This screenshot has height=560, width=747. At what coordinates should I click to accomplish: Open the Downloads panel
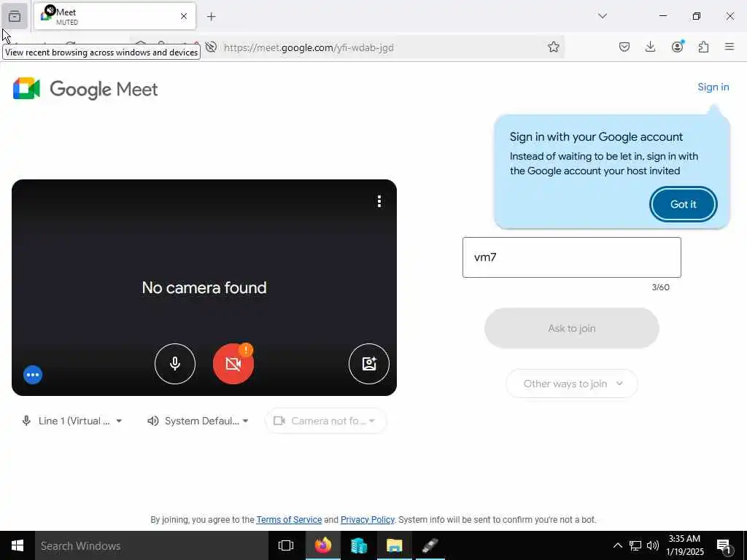click(650, 47)
